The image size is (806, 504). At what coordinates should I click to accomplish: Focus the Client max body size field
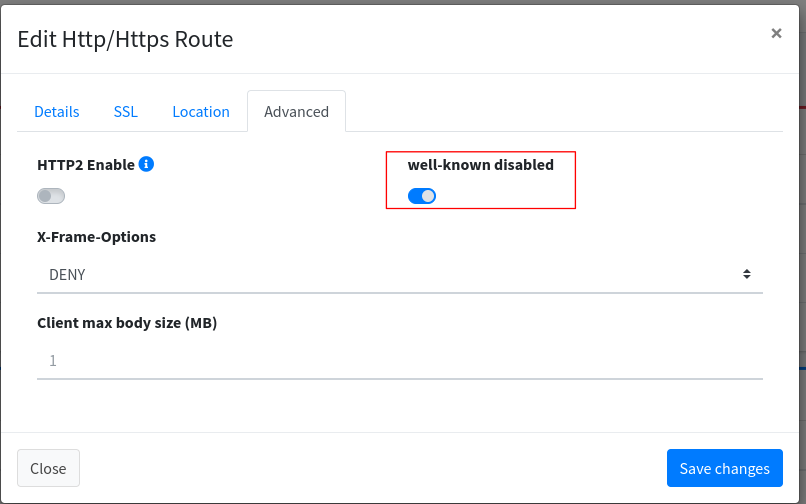pyautogui.click(x=399, y=360)
